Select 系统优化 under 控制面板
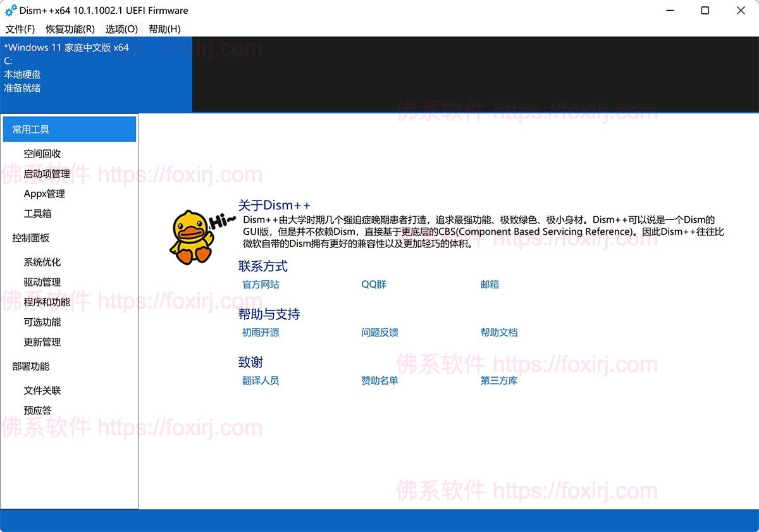759x532 pixels. (42, 262)
